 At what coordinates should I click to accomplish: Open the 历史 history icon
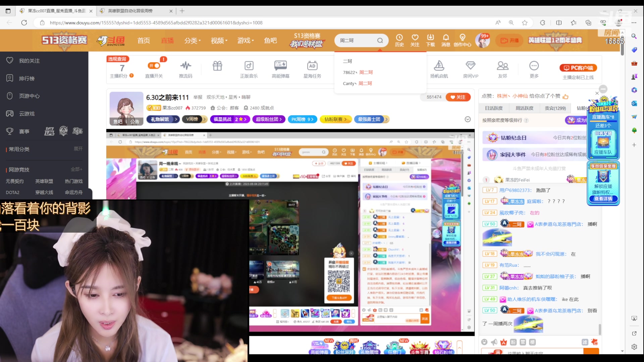coord(399,40)
